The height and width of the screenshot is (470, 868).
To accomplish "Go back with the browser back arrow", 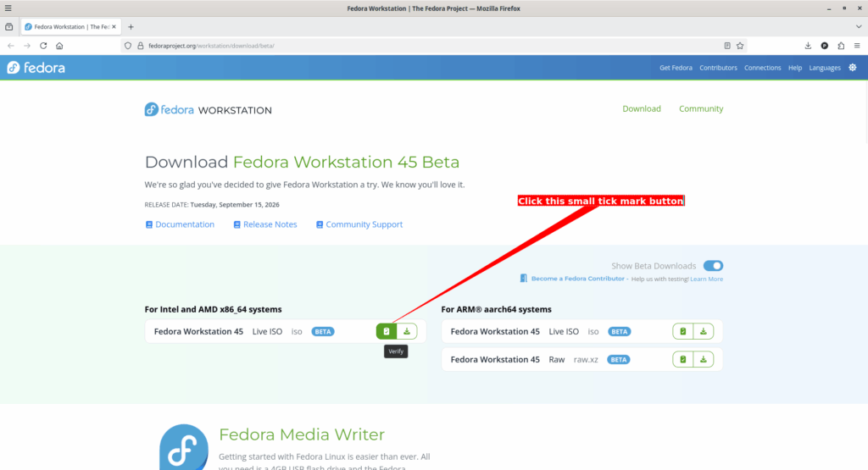I will (x=10, y=46).
